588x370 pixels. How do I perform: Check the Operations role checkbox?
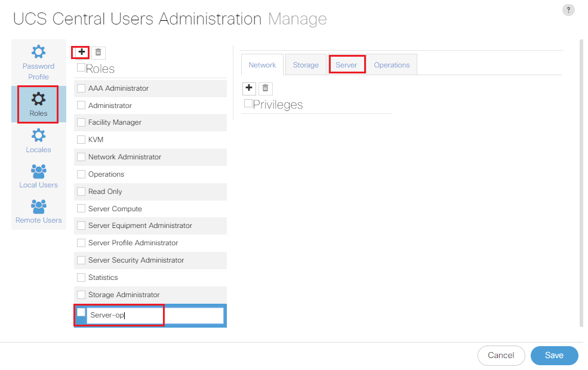(81, 174)
